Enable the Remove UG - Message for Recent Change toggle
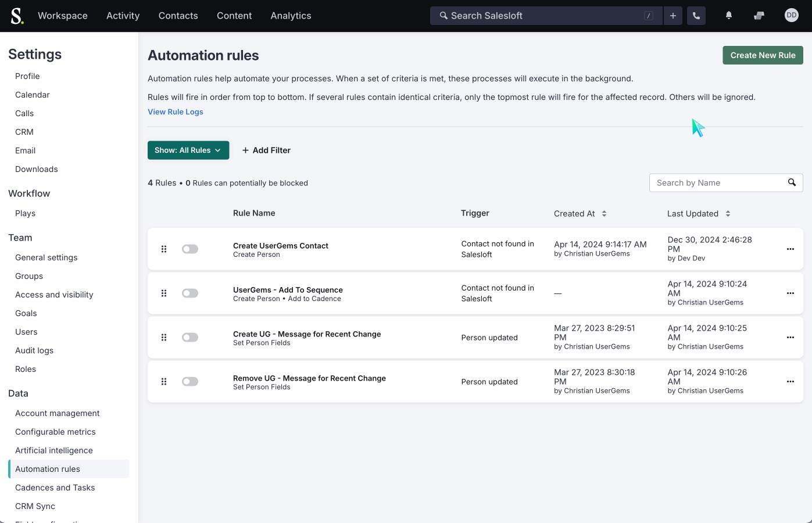The height and width of the screenshot is (523, 812). pos(190,381)
